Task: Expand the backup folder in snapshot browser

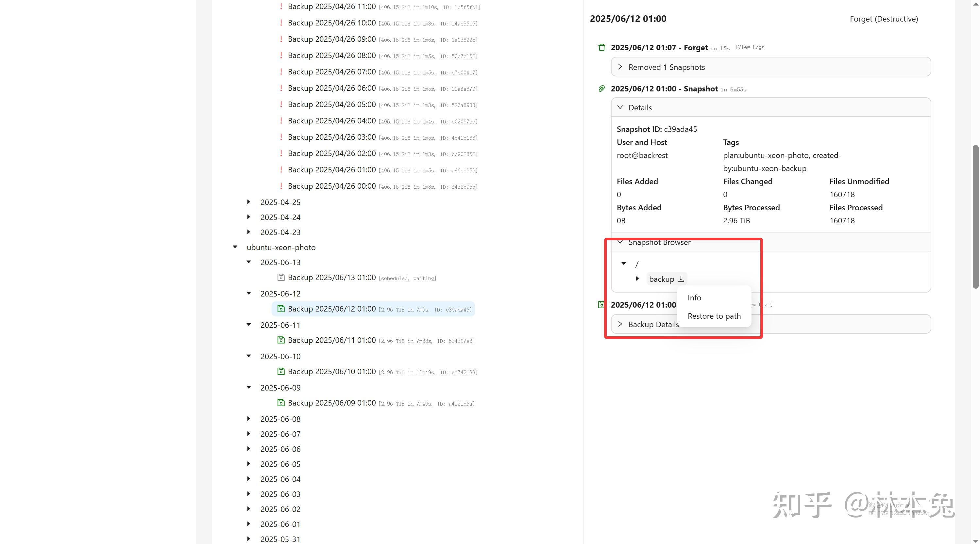Action: tap(637, 279)
